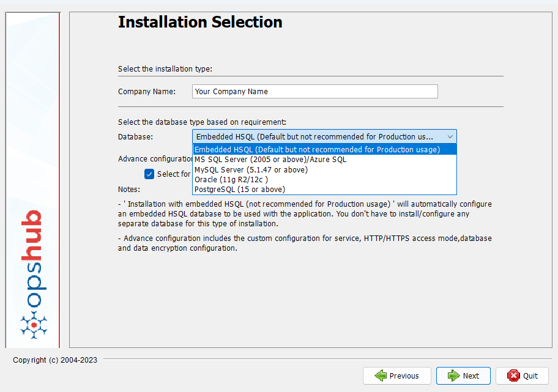Click the Company Name text field

click(x=314, y=92)
